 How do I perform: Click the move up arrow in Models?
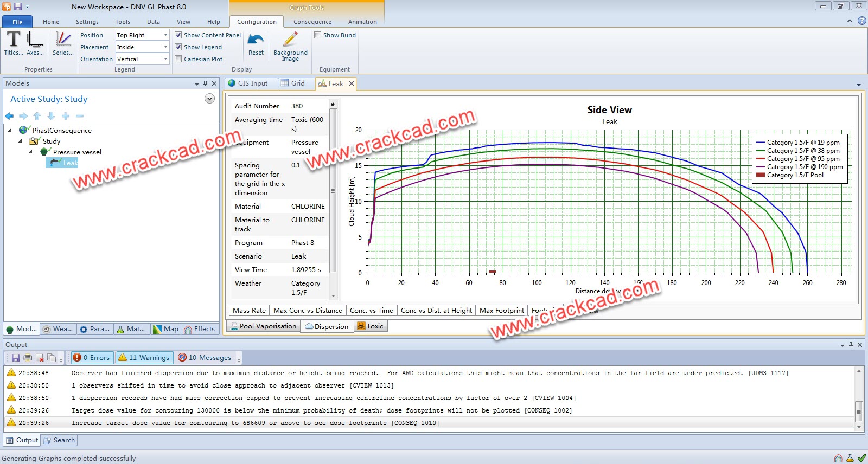(x=37, y=116)
